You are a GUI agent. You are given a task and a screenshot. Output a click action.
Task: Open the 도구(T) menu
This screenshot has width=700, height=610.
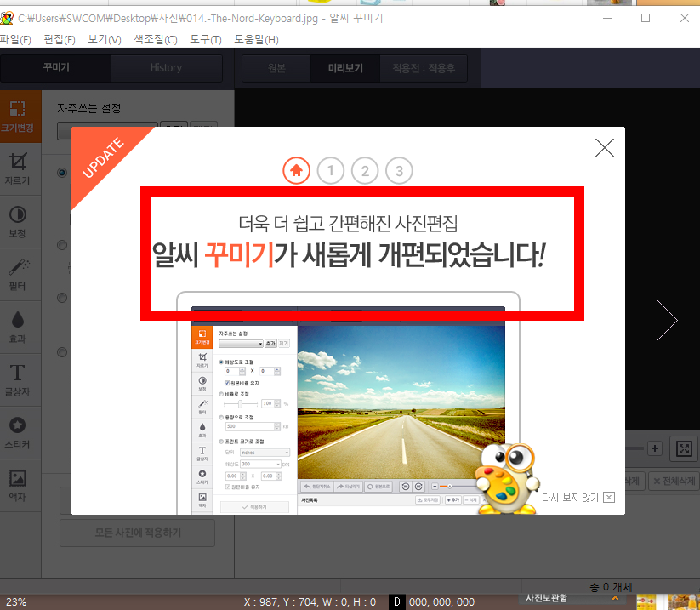tap(205, 40)
